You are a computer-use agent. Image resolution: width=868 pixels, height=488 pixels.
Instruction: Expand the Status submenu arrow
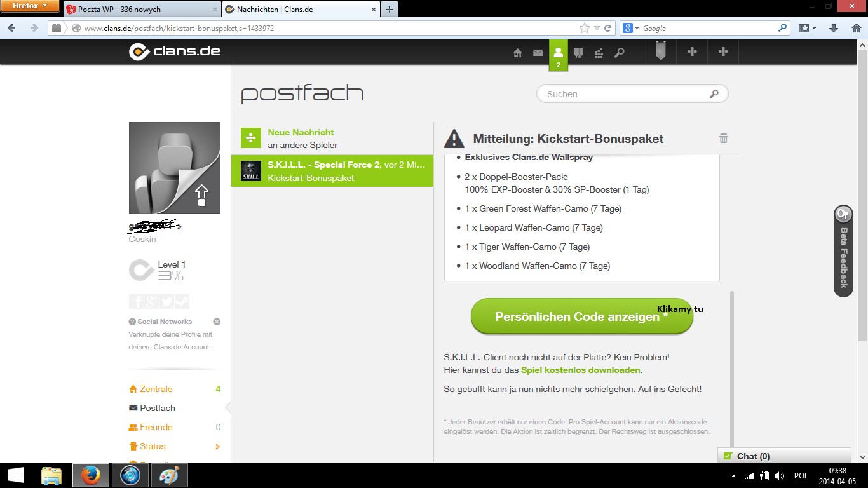[x=217, y=447]
